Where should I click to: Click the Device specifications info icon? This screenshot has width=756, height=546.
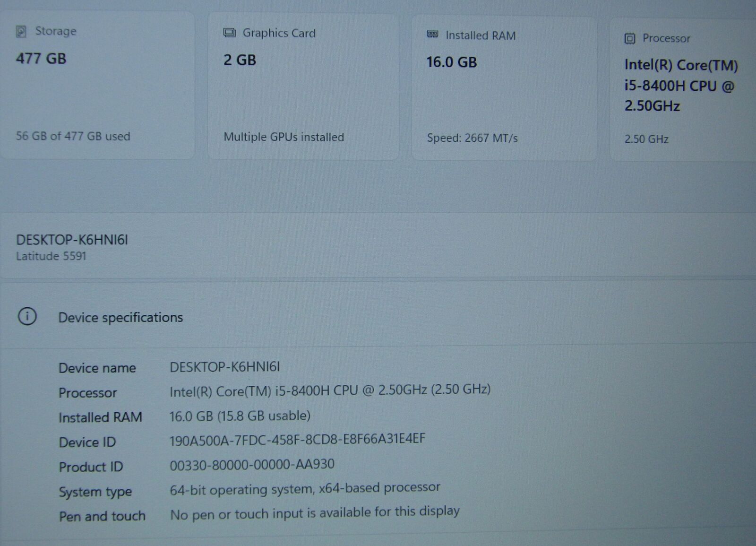27,316
